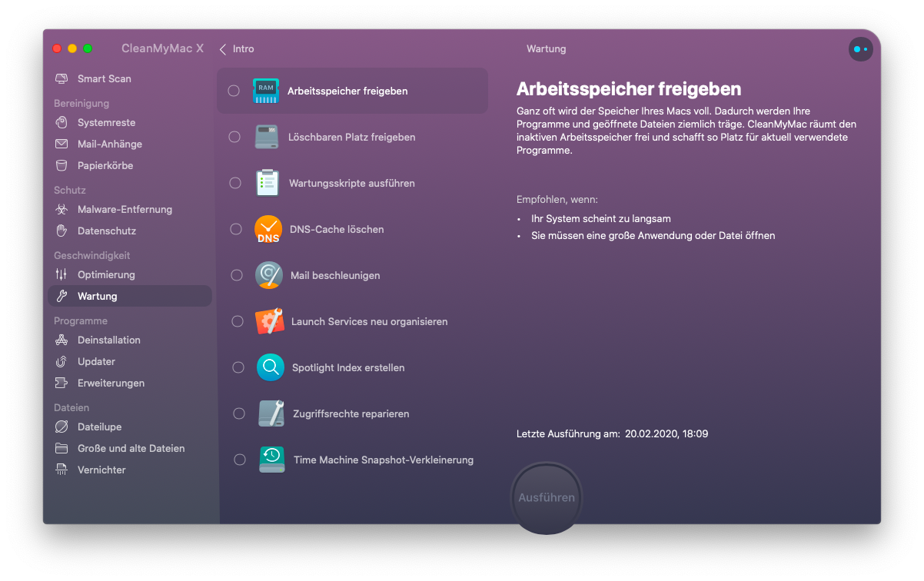The image size is (924, 581).
Task: Click the Spotlight magnifier icon
Action: [271, 367]
